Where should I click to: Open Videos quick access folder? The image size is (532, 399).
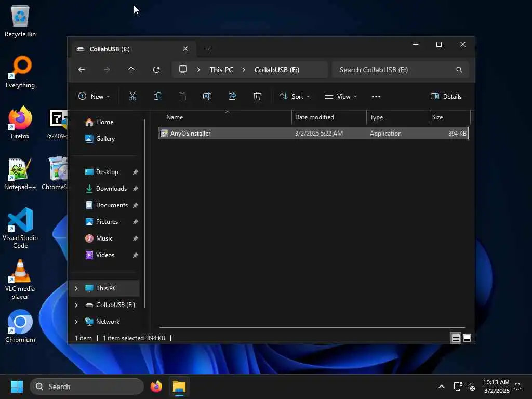point(105,255)
